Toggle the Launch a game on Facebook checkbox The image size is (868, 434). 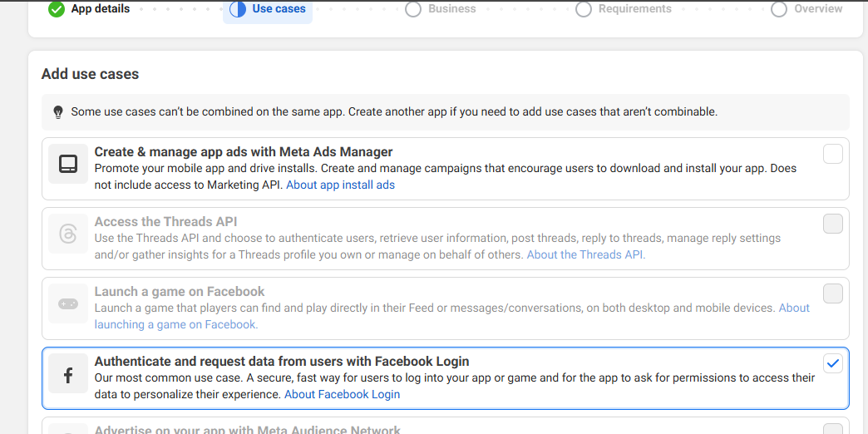[x=832, y=293]
